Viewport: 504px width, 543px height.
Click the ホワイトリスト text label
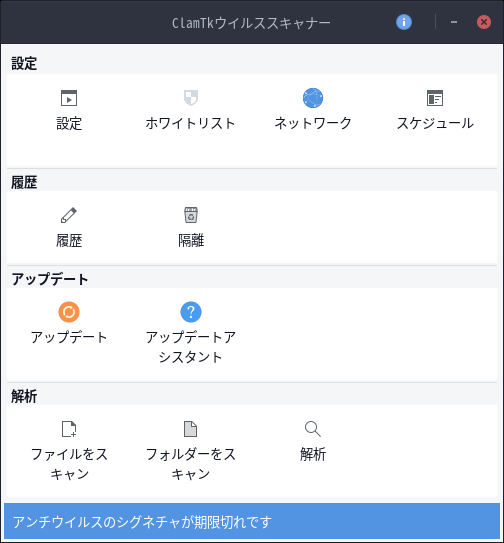[x=191, y=123]
